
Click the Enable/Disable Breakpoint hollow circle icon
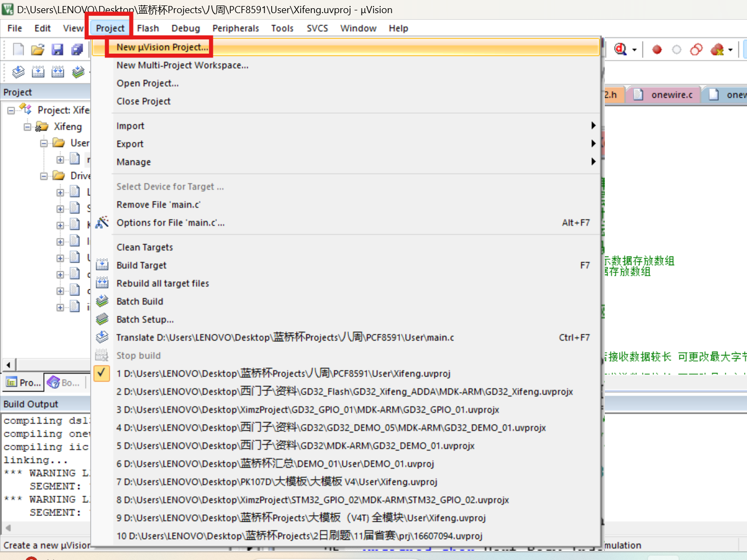tap(676, 50)
